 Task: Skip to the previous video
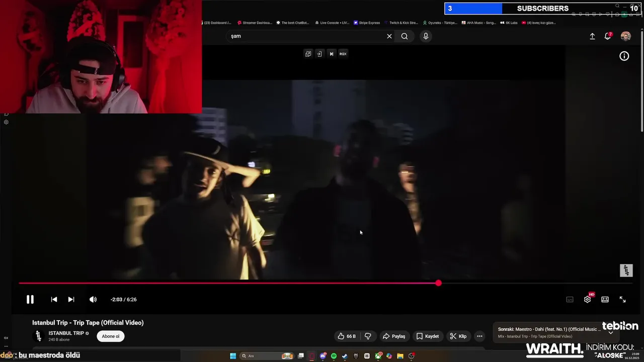click(x=54, y=299)
